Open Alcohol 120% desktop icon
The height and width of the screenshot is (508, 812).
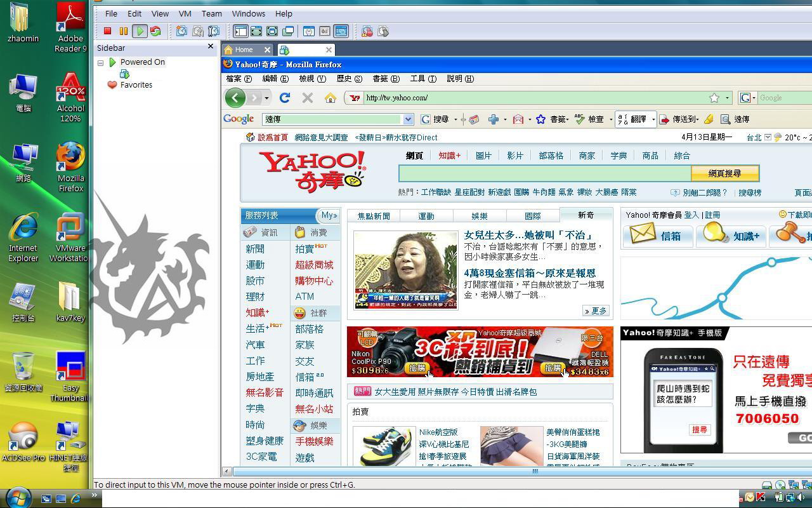pos(70,97)
